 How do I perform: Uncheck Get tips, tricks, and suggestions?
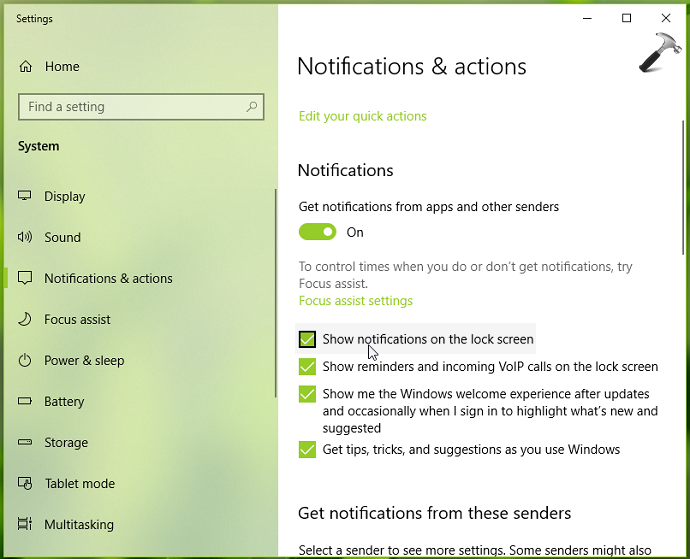point(307,449)
